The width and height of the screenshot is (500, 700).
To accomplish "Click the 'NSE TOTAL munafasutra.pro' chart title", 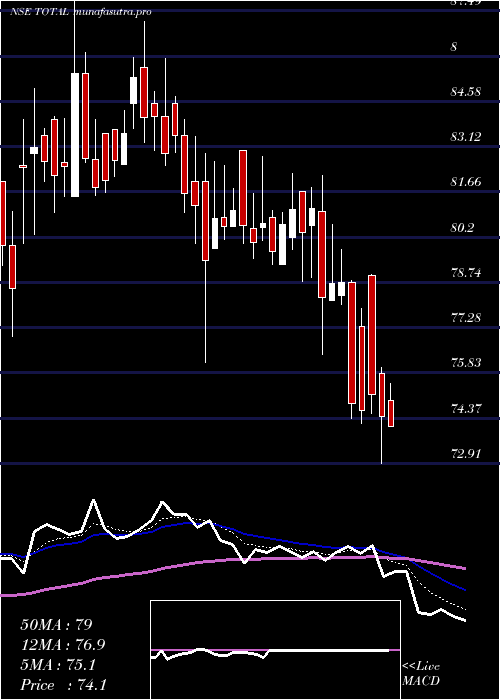I will [x=81, y=12].
